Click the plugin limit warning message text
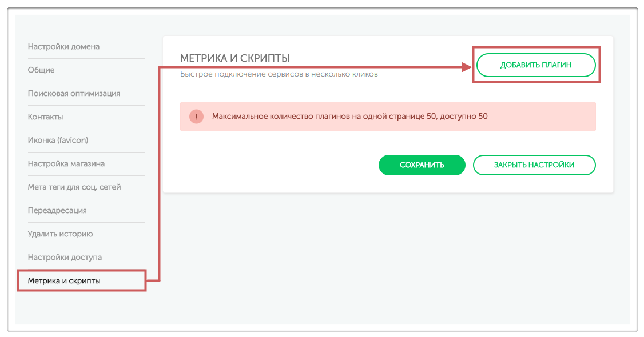 [349, 117]
